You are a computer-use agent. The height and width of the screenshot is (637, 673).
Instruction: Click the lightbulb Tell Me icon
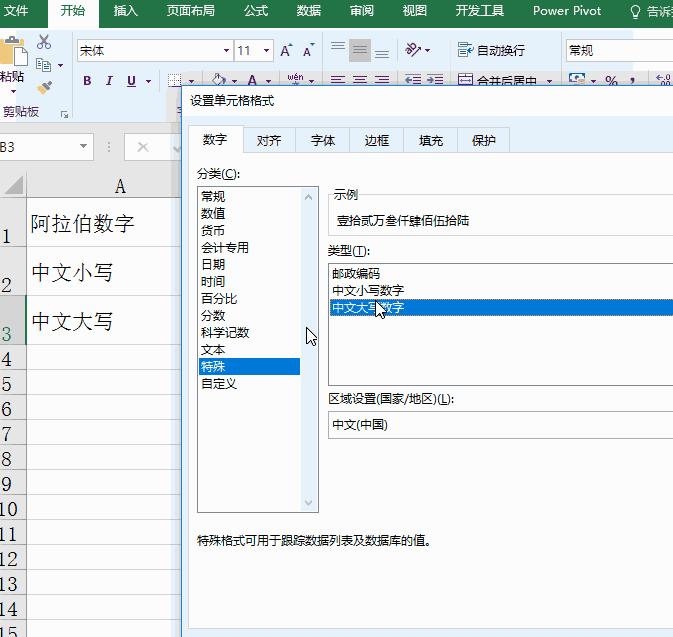635,12
